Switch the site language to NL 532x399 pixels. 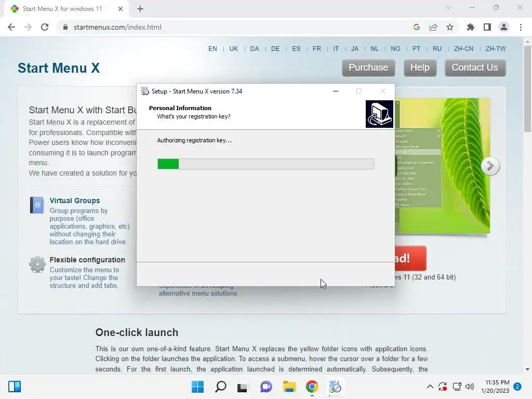coord(375,49)
